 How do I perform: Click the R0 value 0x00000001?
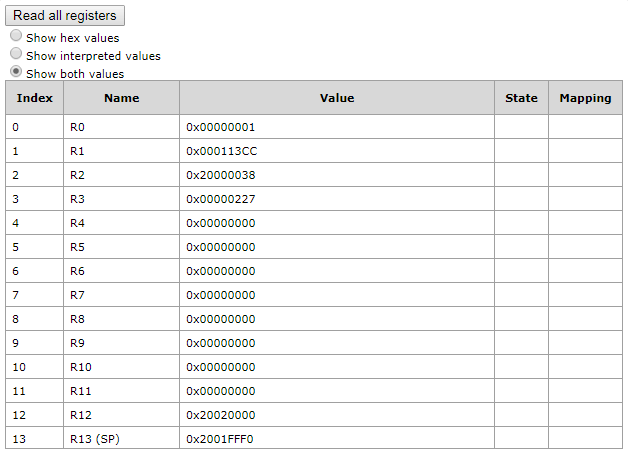point(221,127)
